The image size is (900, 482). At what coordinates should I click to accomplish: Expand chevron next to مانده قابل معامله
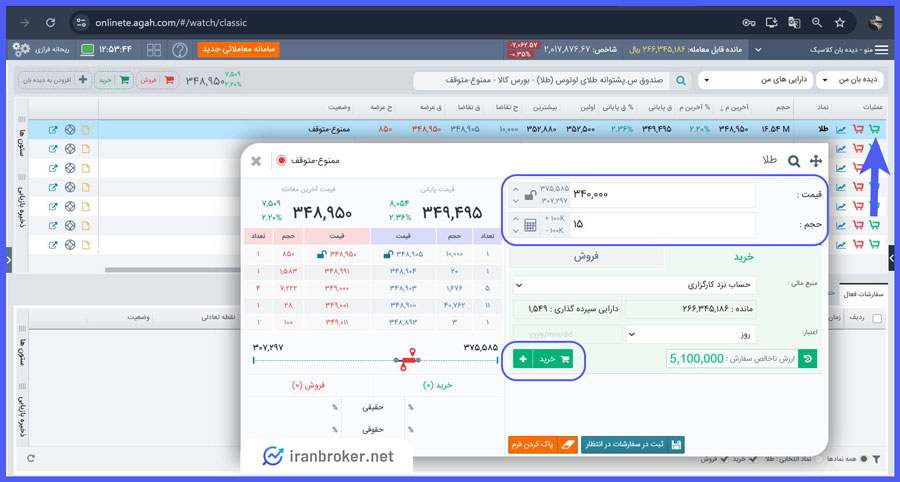[x=758, y=50]
